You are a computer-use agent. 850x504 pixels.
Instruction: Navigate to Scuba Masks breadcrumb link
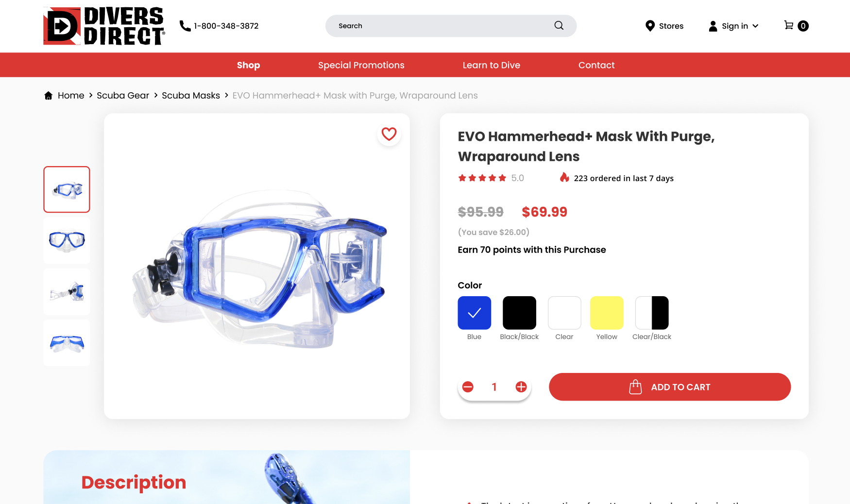pyautogui.click(x=191, y=96)
